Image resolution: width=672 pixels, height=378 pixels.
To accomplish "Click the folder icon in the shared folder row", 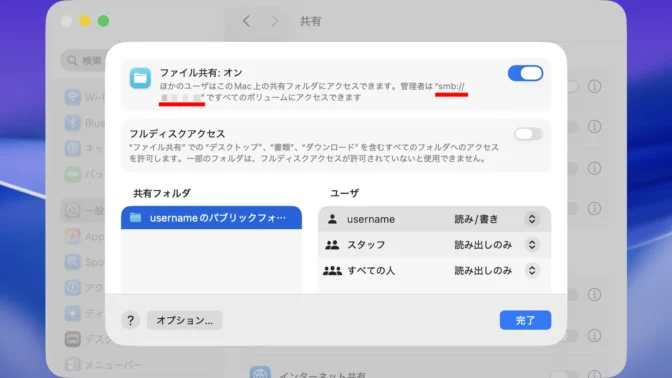I will [x=135, y=218].
